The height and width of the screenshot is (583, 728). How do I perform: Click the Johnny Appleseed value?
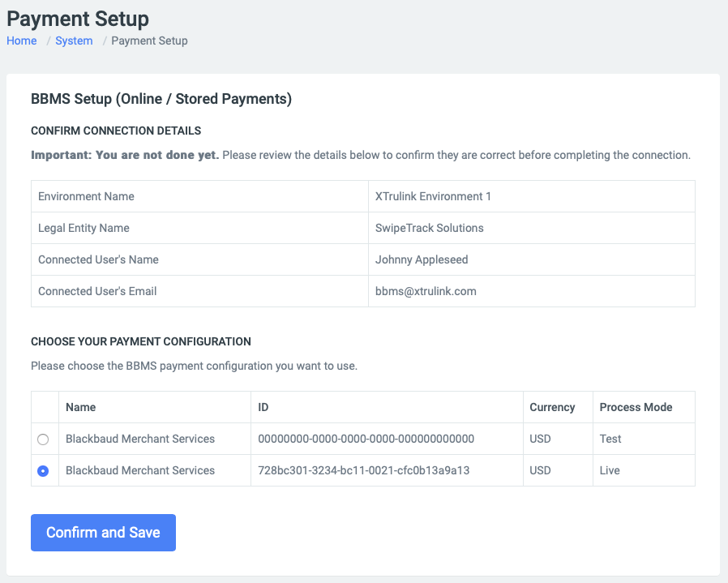422,259
